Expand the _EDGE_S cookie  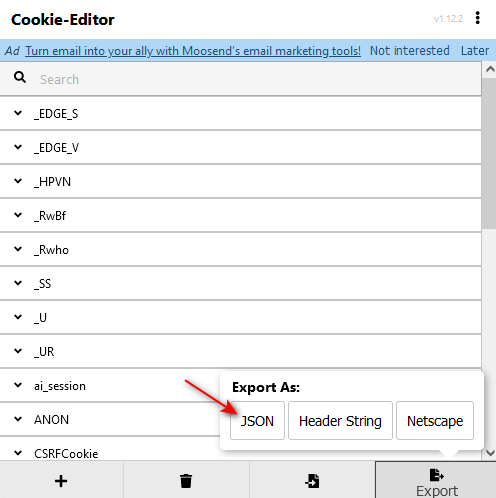pos(240,114)
